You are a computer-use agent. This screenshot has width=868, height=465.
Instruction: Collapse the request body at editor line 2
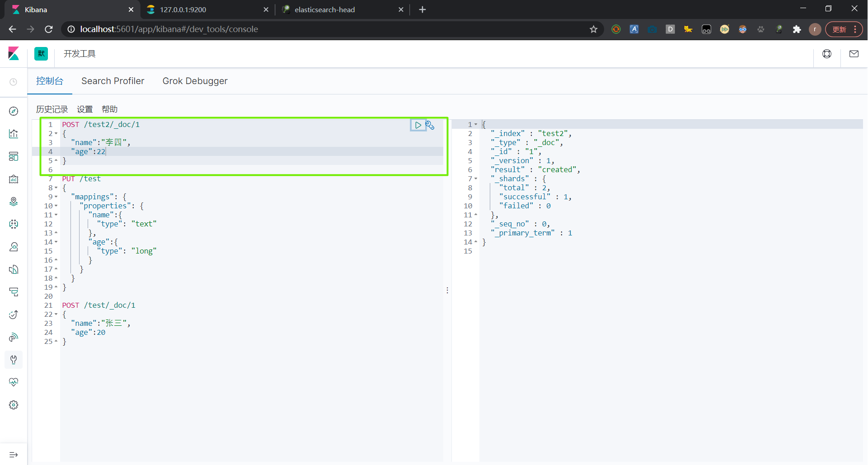pyautogui.click(x=56, y=134)
